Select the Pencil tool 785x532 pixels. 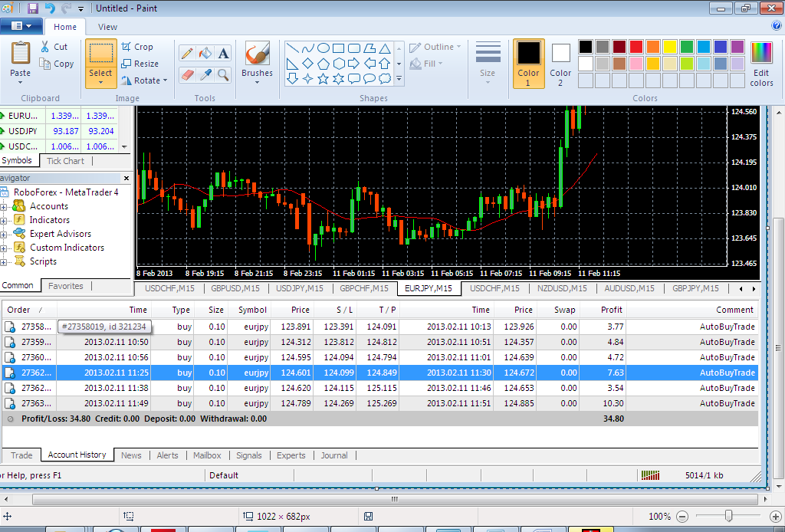point(187,53)
